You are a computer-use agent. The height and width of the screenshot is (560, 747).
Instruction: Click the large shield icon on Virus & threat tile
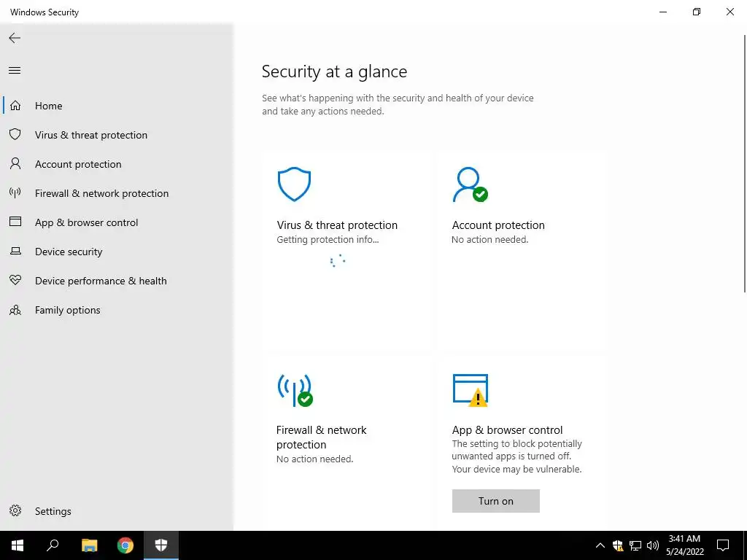click(295, 184)
